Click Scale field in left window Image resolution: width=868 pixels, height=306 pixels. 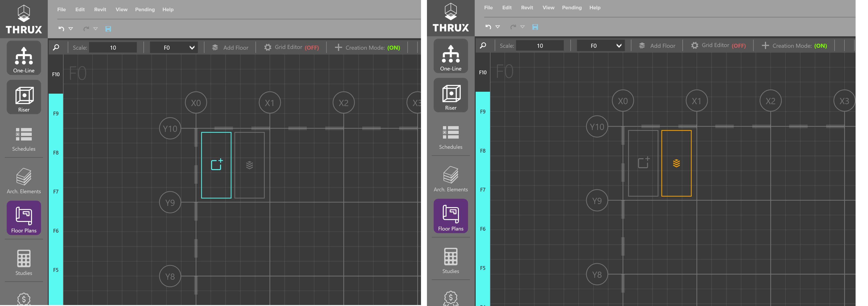(x=113, y=48)
